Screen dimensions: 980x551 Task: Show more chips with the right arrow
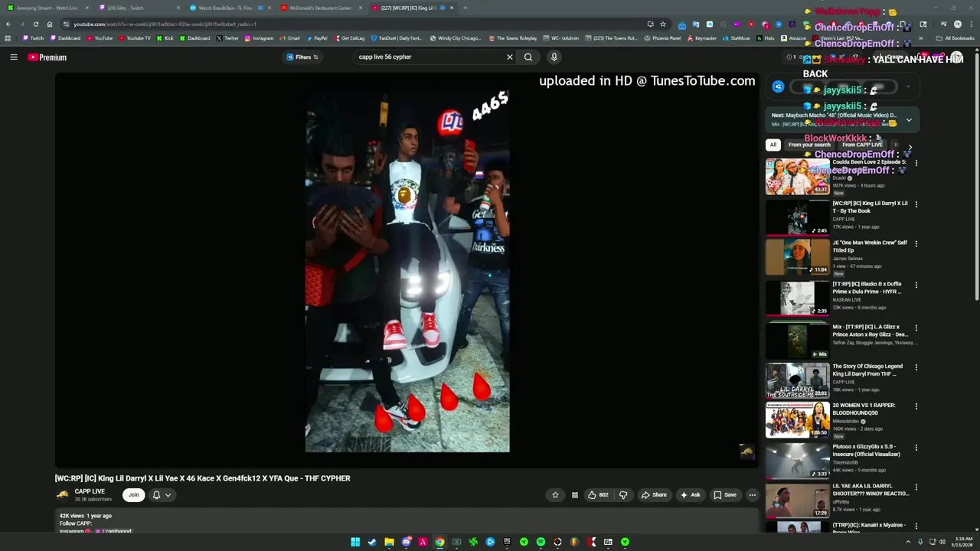[910, 146]
